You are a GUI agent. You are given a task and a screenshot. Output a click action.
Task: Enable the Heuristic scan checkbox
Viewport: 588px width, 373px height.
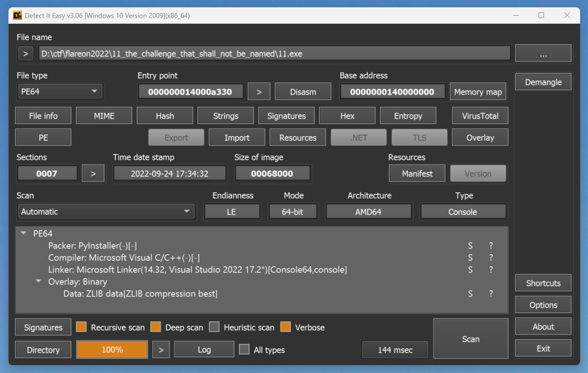tap(214, 327)
